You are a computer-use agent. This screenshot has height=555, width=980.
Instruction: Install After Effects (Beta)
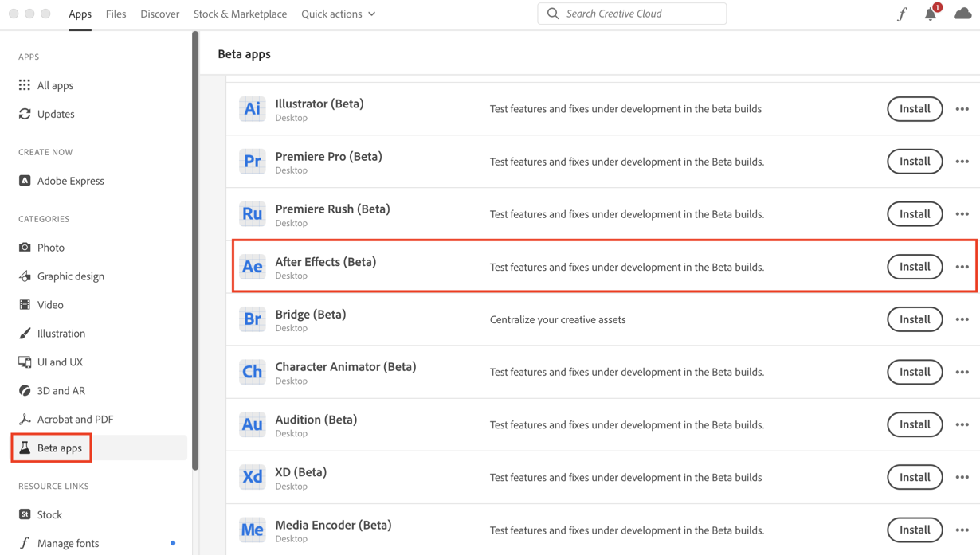click(915, 267)
